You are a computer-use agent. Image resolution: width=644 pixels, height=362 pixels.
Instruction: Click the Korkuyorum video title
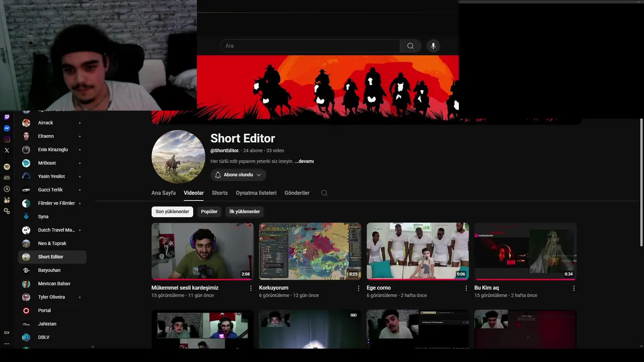[274, 288]
